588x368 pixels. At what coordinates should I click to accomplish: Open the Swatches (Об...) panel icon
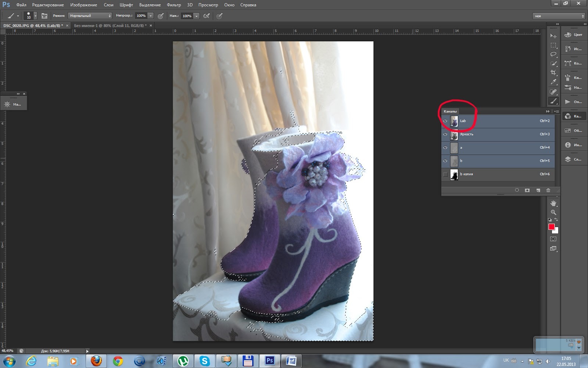pyautogui.click(x=574, y=130)
